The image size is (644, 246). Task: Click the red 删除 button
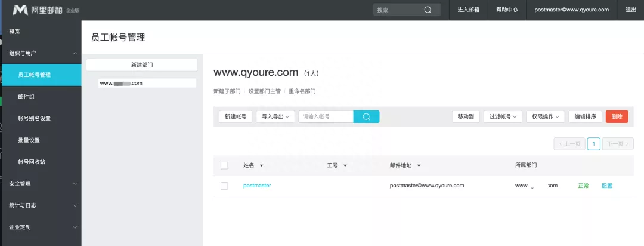[617, 116]
